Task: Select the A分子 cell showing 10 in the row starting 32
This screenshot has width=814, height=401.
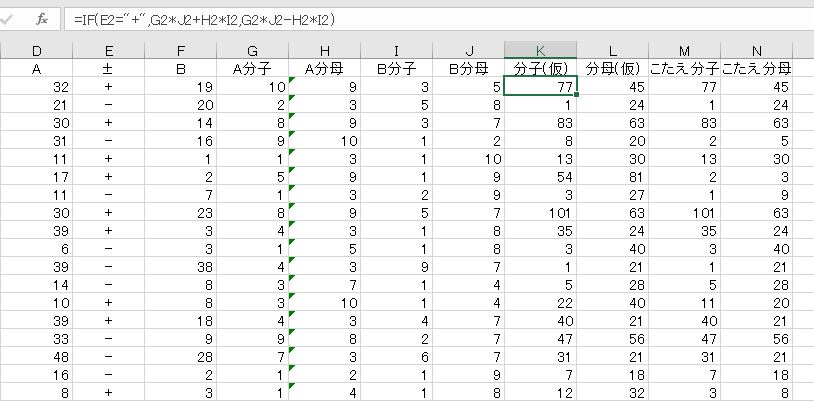Action: click(252, 87)
